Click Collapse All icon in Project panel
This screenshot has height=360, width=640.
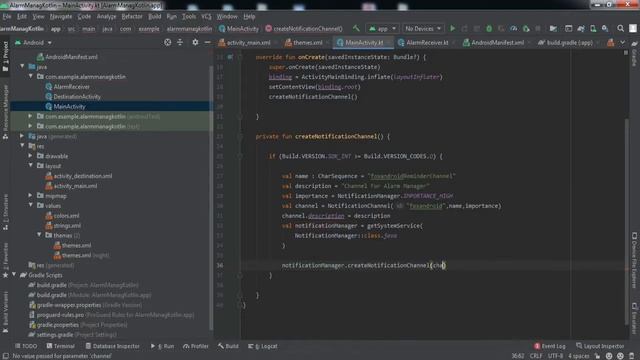coord(180,42)
